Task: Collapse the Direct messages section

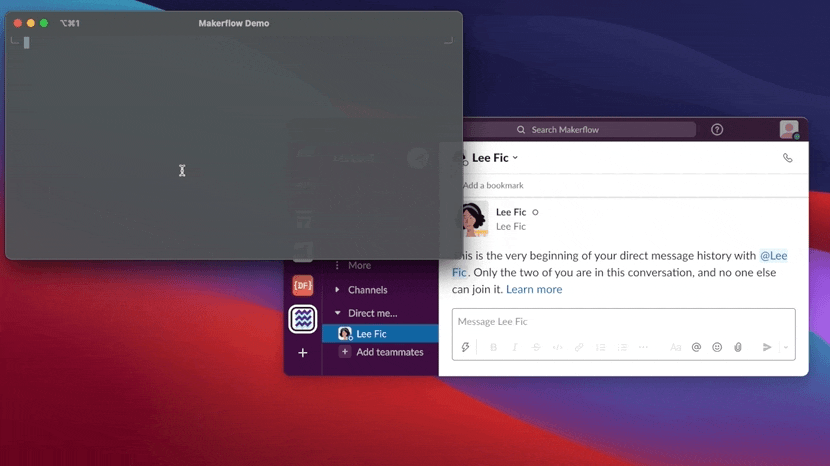Action: [x=337, y=313]
